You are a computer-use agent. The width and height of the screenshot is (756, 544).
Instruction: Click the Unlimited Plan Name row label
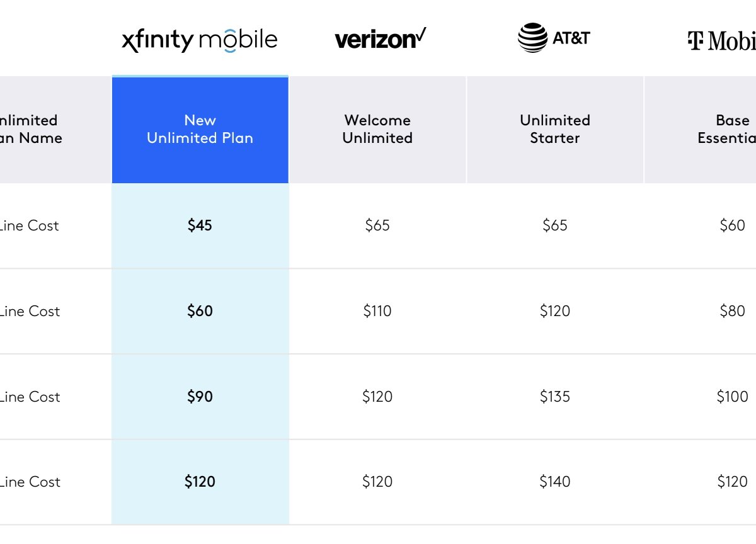[30, 129]
